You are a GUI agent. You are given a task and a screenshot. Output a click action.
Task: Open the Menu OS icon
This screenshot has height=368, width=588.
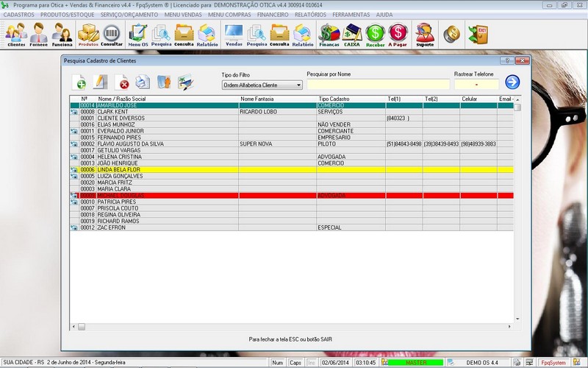[x=138, y=35]
